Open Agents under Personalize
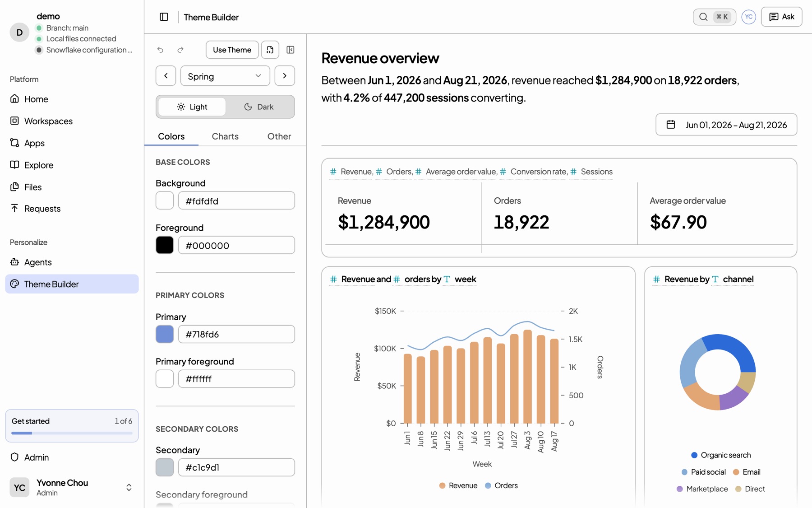Screen dimensions: 812x508 tap(72, 262)
